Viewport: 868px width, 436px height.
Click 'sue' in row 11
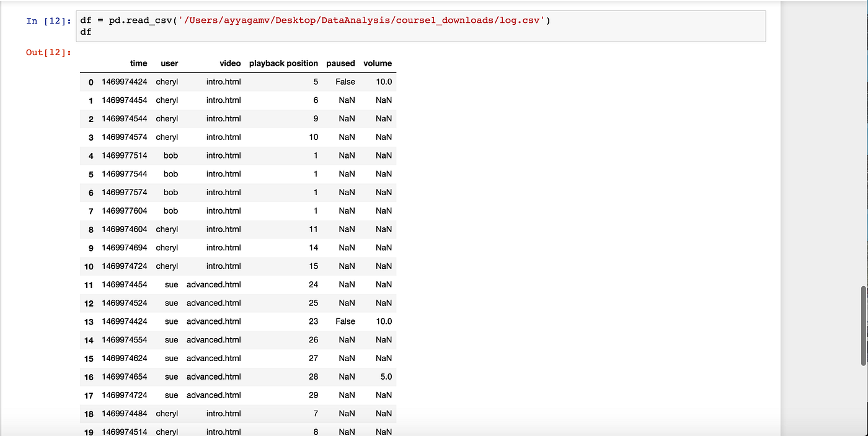[x=171, y=284]
